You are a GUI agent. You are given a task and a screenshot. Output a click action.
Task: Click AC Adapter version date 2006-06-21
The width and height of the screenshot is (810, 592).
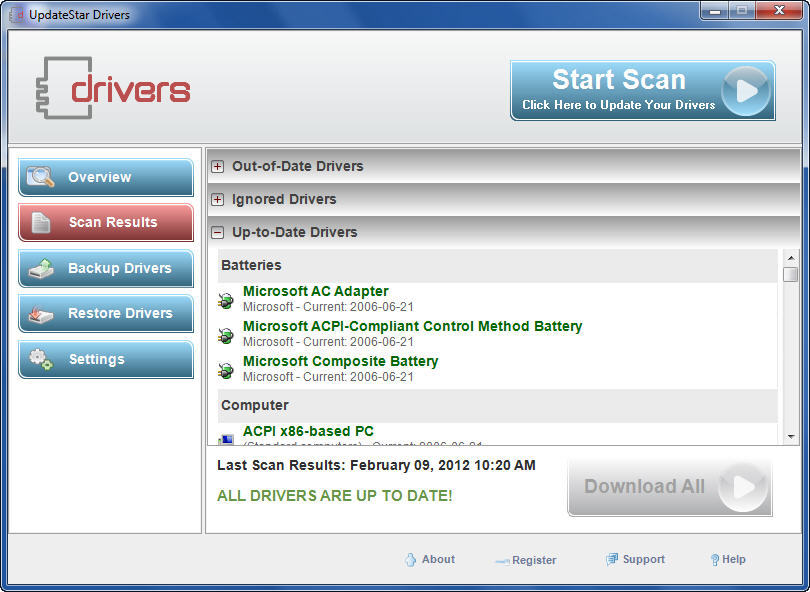pos(382,307)
